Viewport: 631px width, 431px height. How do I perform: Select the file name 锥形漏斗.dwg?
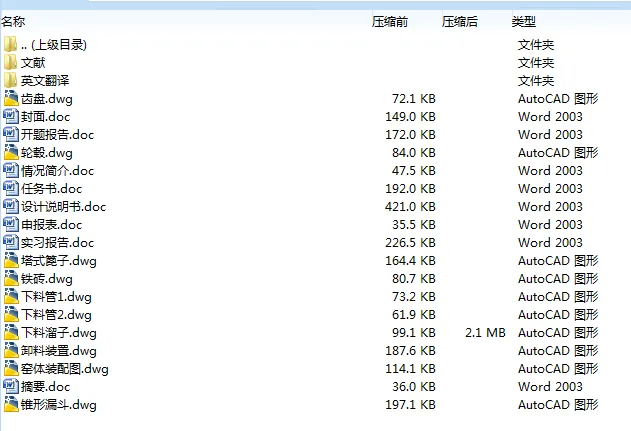pyautogui.click(x=59, y=405)
